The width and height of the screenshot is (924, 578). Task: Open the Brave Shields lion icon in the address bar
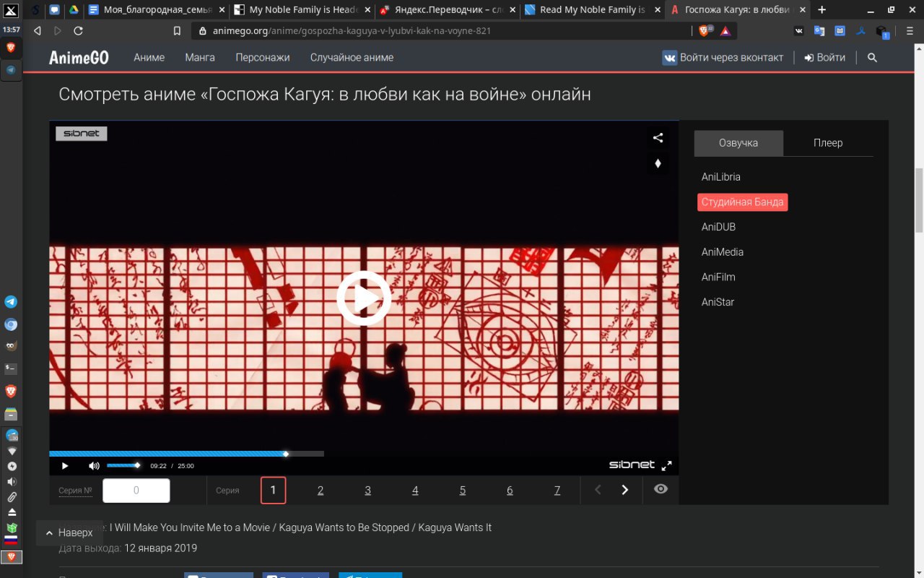tap(705, 31)
